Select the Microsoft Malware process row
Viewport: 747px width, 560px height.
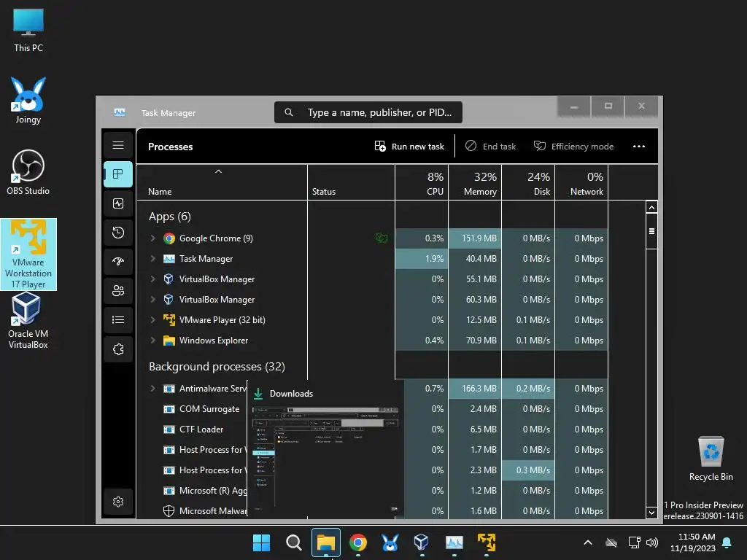point(205,511)
